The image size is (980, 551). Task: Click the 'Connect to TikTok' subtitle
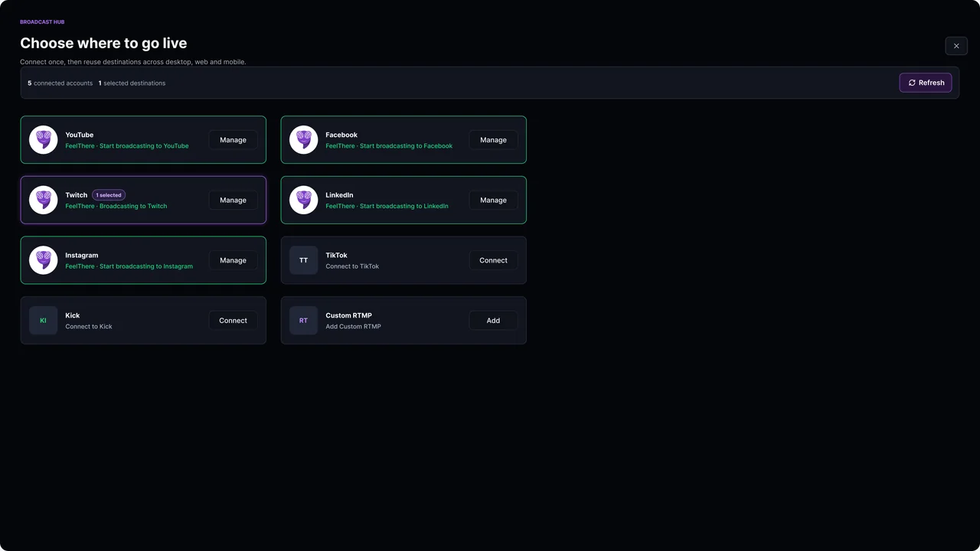point(352,266)
